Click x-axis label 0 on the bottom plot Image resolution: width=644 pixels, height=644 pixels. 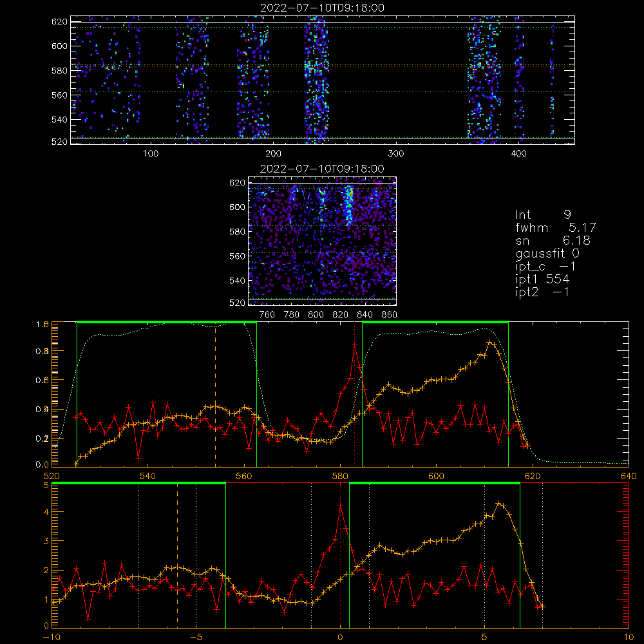[x=340, y=637]
